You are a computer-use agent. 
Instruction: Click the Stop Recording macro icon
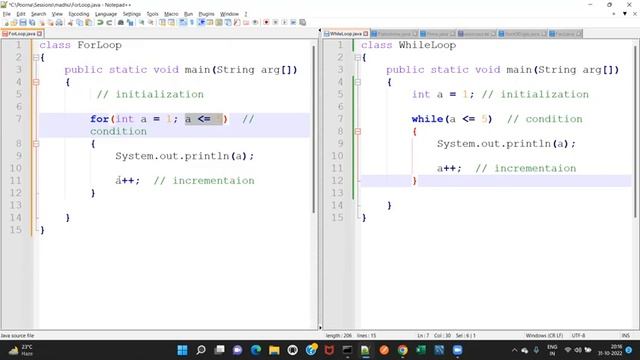[x=275, y=22]
